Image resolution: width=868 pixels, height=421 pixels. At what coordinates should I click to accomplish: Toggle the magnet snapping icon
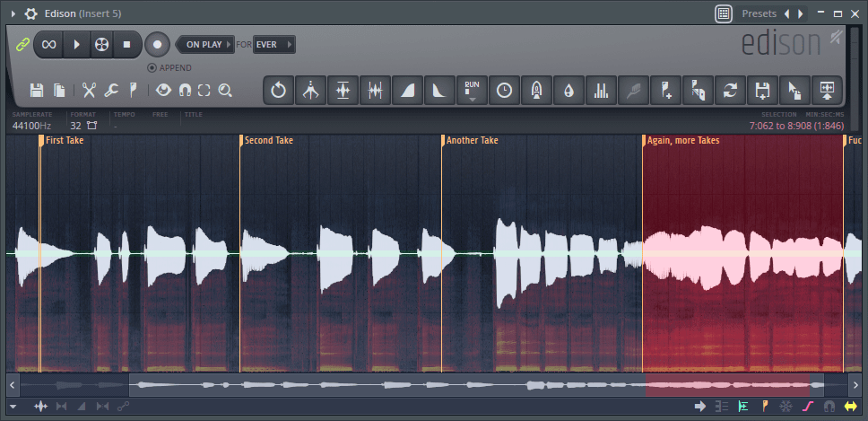pyautogui.click(x=185, y=90)
